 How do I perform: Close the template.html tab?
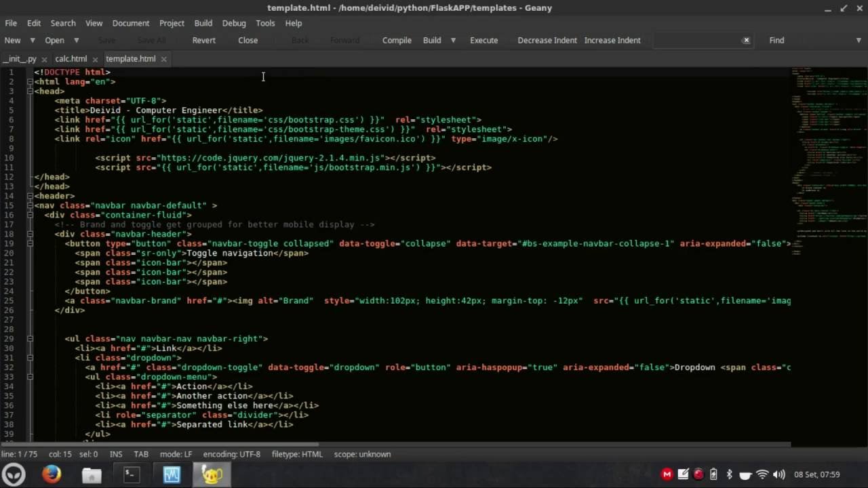[x=163, y=60]
